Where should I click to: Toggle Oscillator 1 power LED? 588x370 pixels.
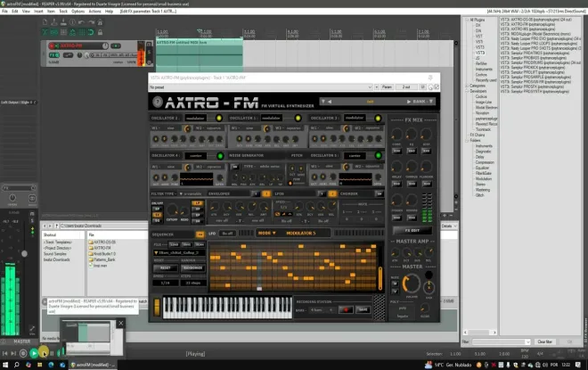pos(298,119)
